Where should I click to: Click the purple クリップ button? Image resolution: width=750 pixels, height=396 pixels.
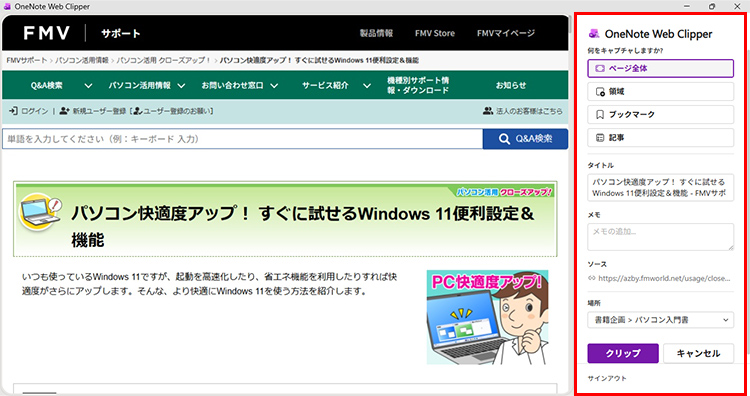click(x=623, y=353)
